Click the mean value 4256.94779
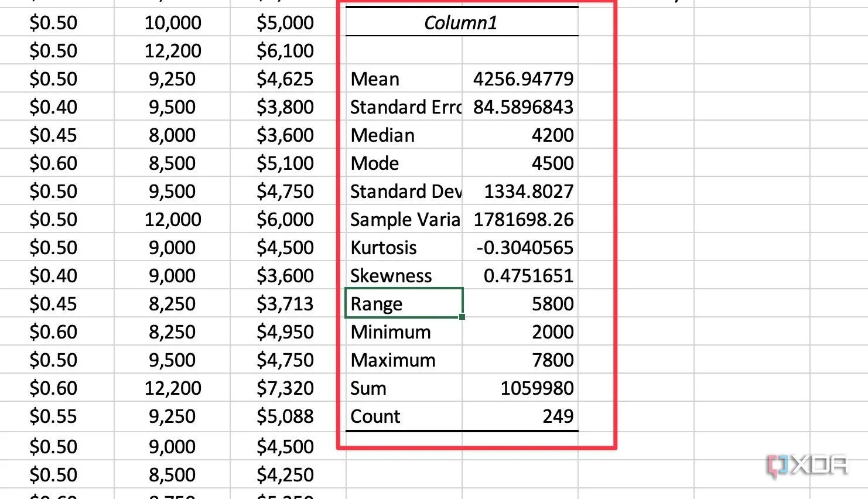The image size is (868, 499). coord(522,79)
